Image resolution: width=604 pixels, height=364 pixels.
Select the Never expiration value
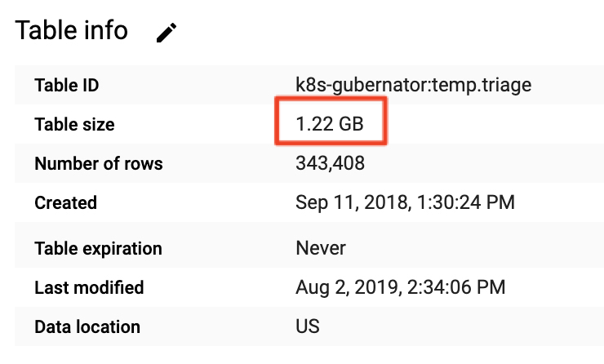click(x=321, y=248)
